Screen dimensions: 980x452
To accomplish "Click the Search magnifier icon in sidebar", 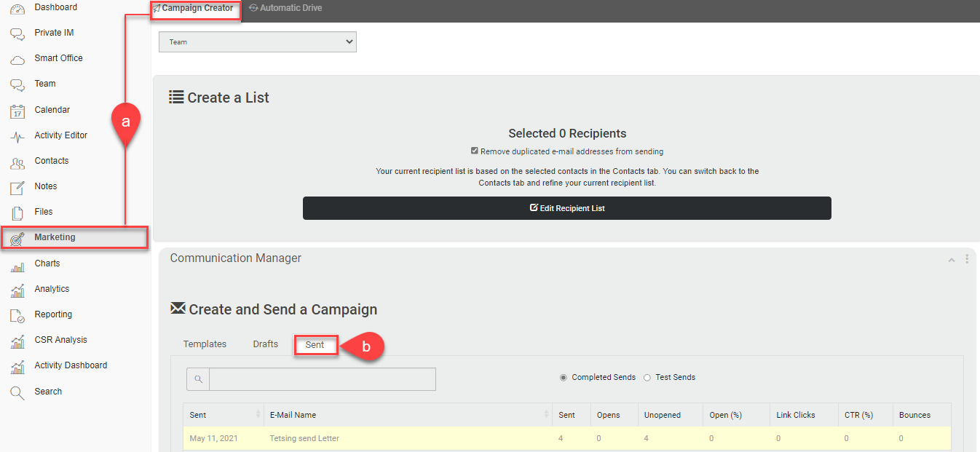I will 17,392.
